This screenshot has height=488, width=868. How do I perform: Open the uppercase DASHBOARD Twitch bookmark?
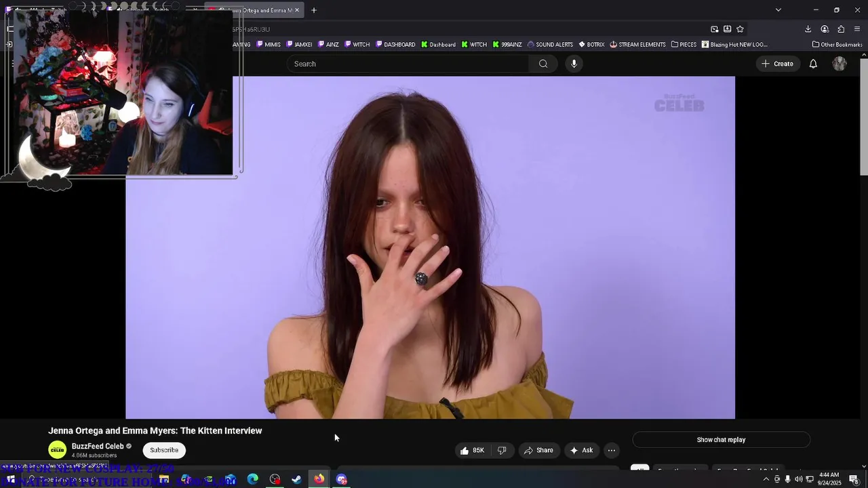point(395,45)
